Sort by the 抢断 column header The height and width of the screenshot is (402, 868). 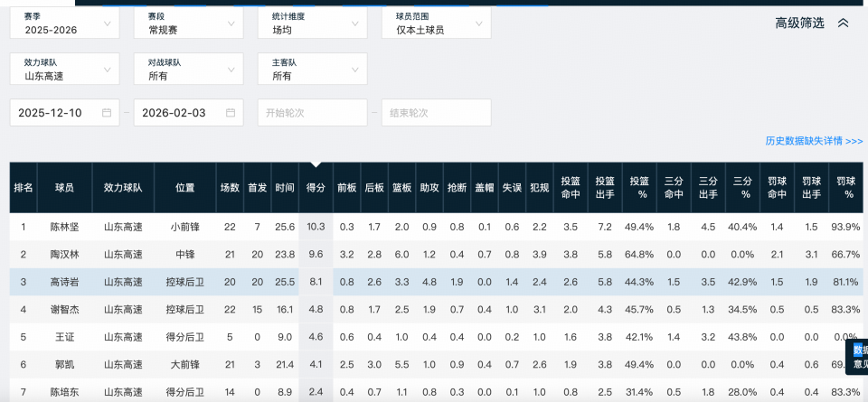(x=457, y=188)
